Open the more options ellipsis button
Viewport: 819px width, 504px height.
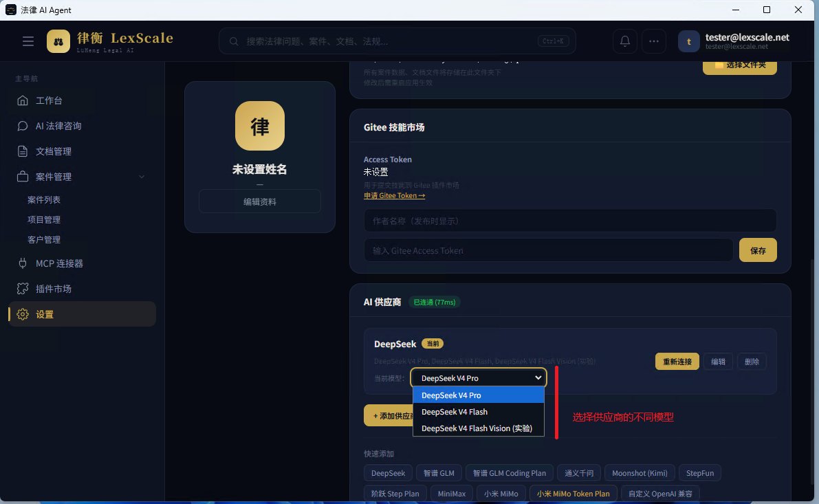pos(654,41)
